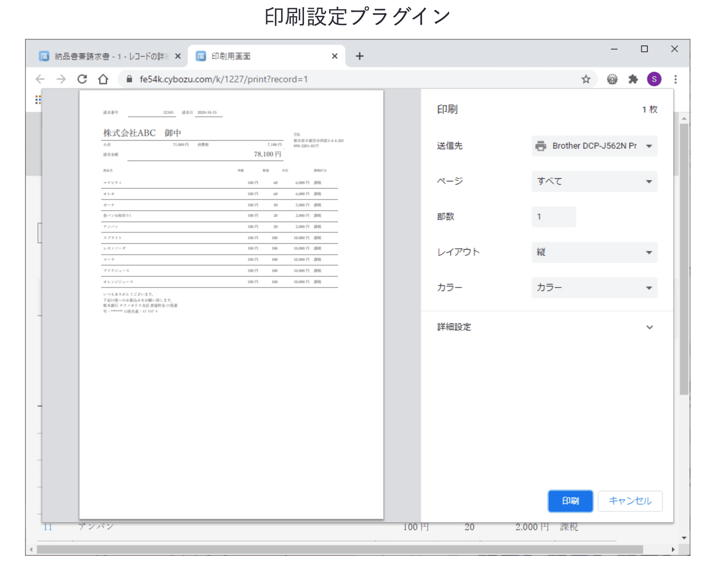Click the address bar URL
Screen dimensions: 728x564
tap(223, 79)
